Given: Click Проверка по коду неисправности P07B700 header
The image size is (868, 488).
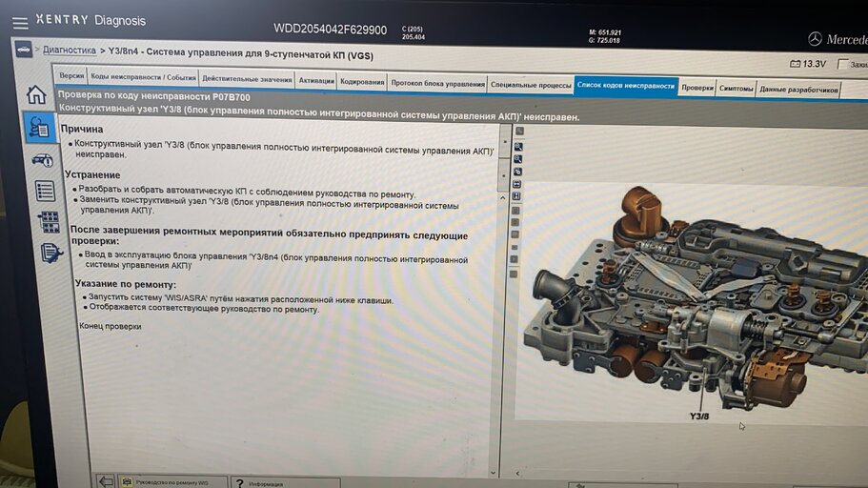Looking at the screenshot, I should [x=154, y=96].
